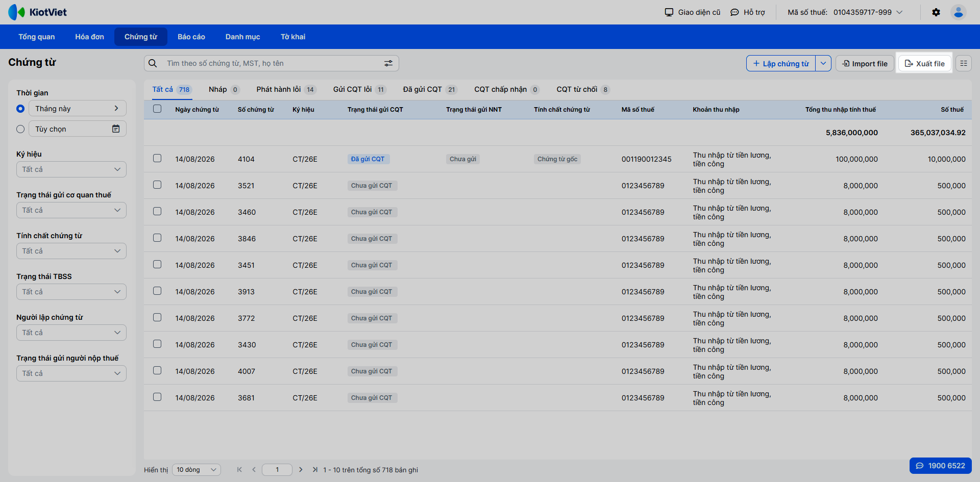The width and height of the screenshot is (980, 482).
Task: Change the 10 dòng rows-per-page dropdown
Action: coord(197,470)
